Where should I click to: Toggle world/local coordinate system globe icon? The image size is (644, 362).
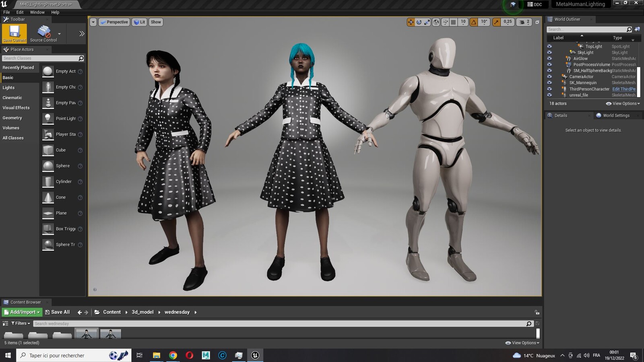tap(436, 22)
